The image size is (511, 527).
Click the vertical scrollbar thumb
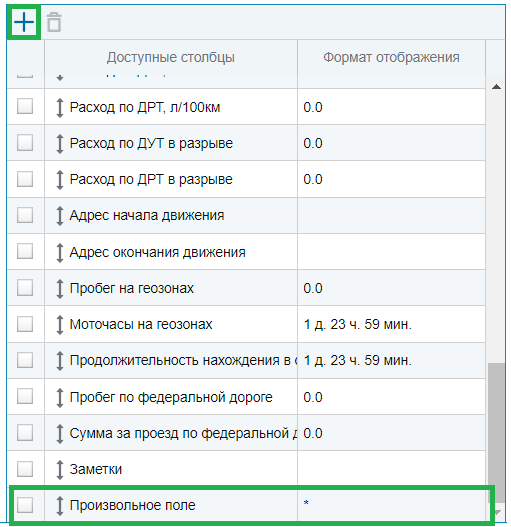[496, 432]
